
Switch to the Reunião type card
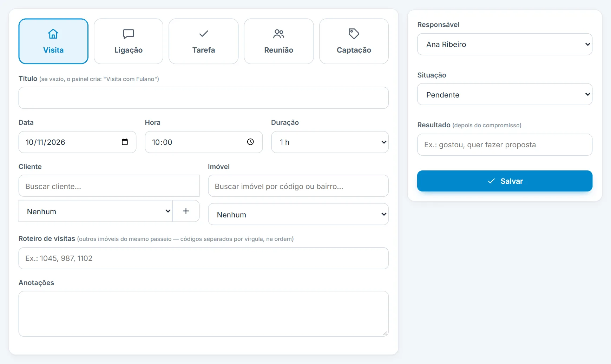pyautogui.click(x=279, y=41)
